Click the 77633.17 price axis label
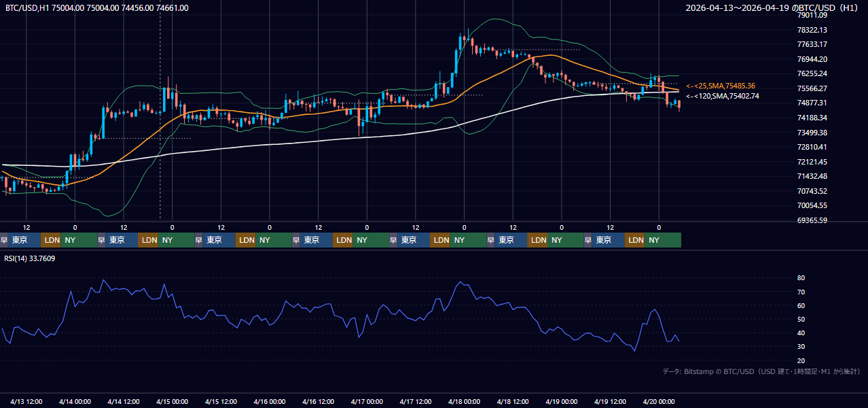 coord(812,44)
